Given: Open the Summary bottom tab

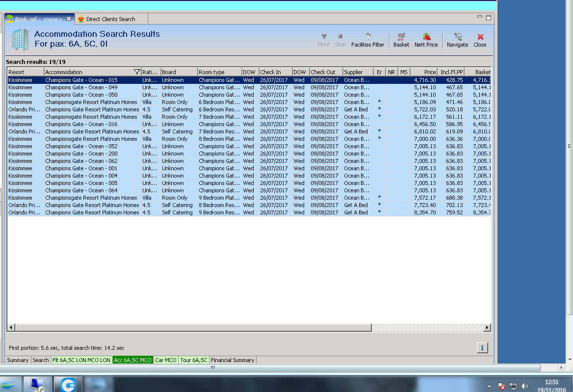Looking at the screenshot, I should pos(18,360).
